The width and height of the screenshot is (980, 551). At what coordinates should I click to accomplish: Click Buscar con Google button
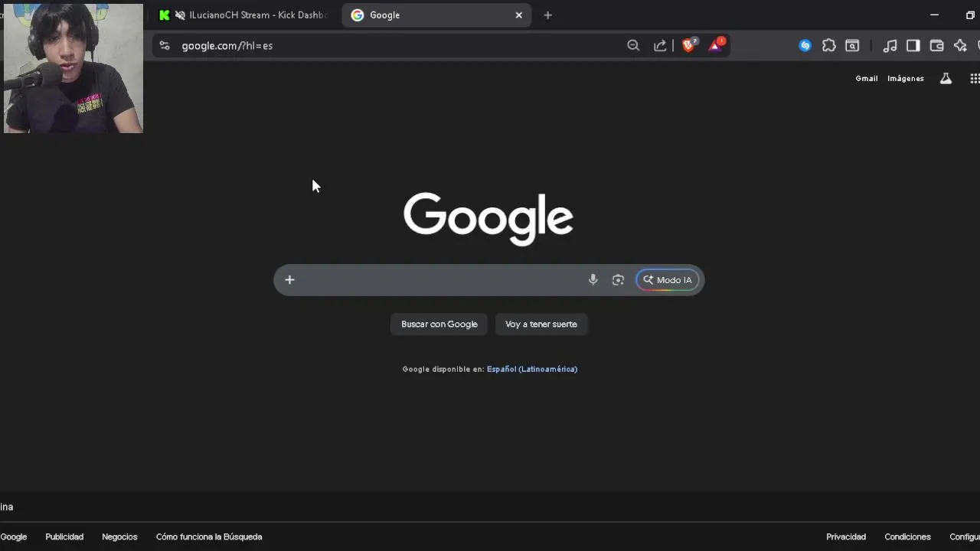pos(439,324)
